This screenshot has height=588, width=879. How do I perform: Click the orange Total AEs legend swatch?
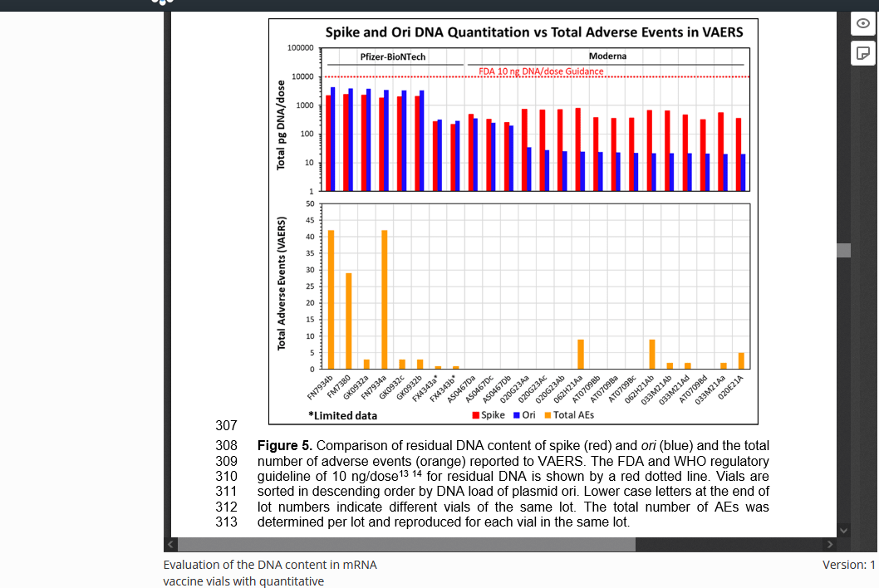click(548, 415)
